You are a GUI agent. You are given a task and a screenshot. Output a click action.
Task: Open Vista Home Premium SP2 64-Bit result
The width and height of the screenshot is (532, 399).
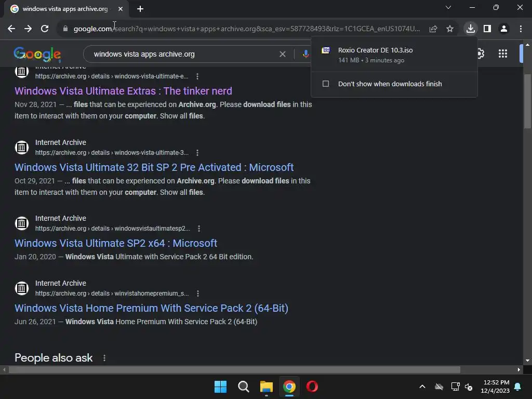point(151,308)
